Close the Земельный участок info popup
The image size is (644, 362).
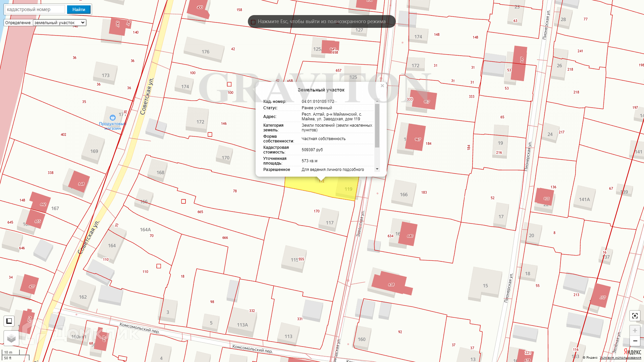(382, 86)
